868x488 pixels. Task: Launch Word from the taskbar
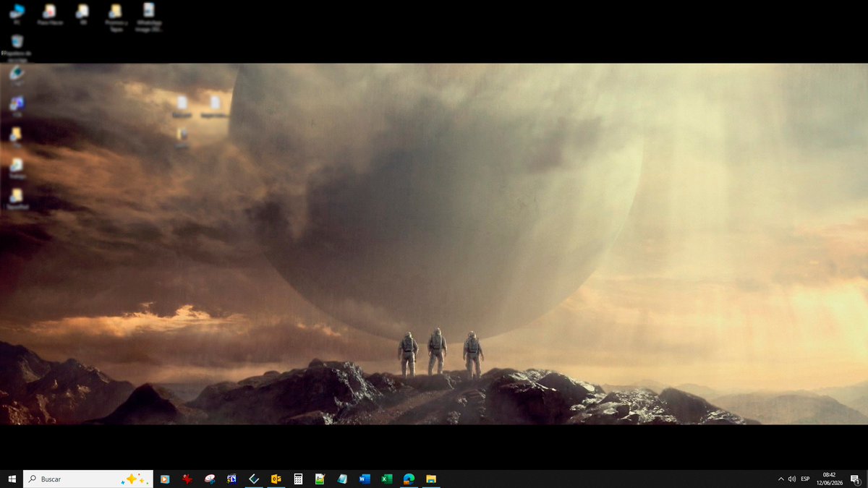click(x=365, y=479)
